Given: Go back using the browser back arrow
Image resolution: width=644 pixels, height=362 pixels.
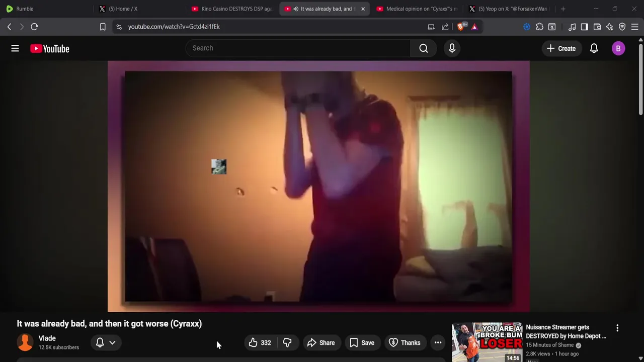Looking at the screenshot, I should pyautogui.click(x=9, y=27).
